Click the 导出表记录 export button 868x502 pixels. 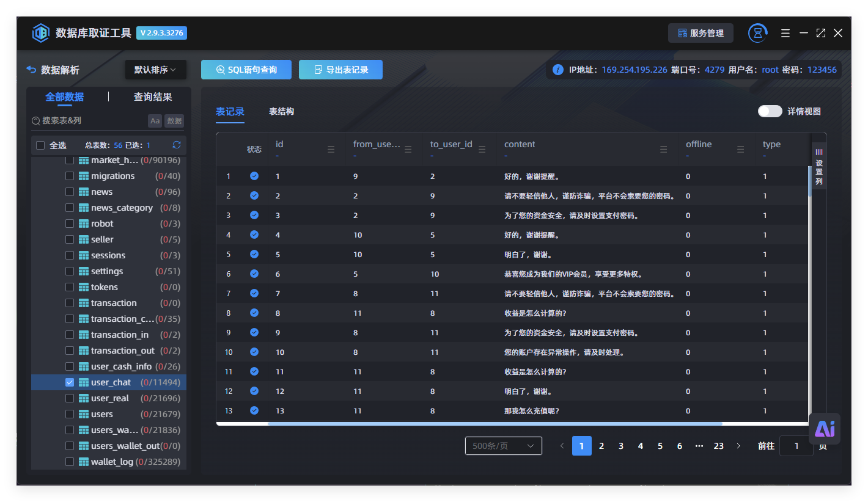340,70
